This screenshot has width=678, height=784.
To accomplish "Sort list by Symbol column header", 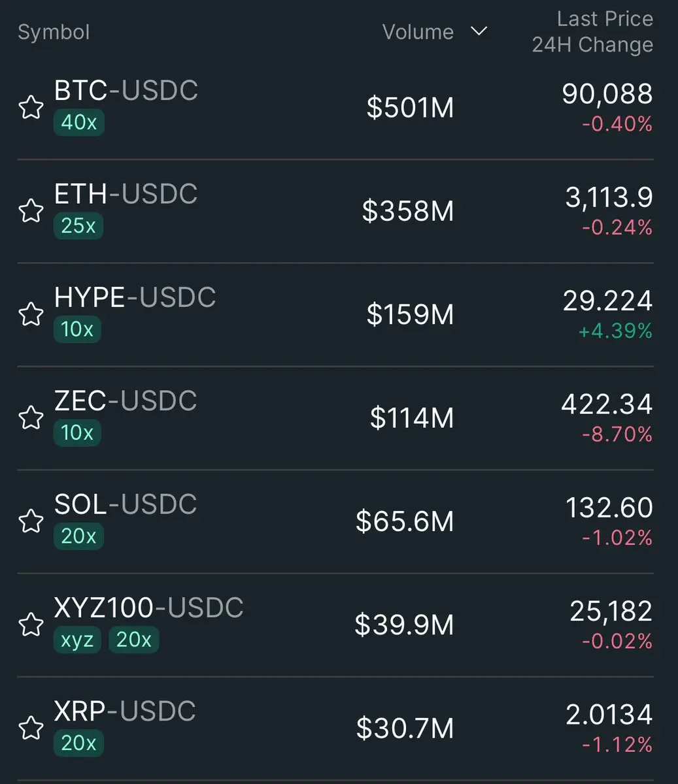I will pos(54,32).
